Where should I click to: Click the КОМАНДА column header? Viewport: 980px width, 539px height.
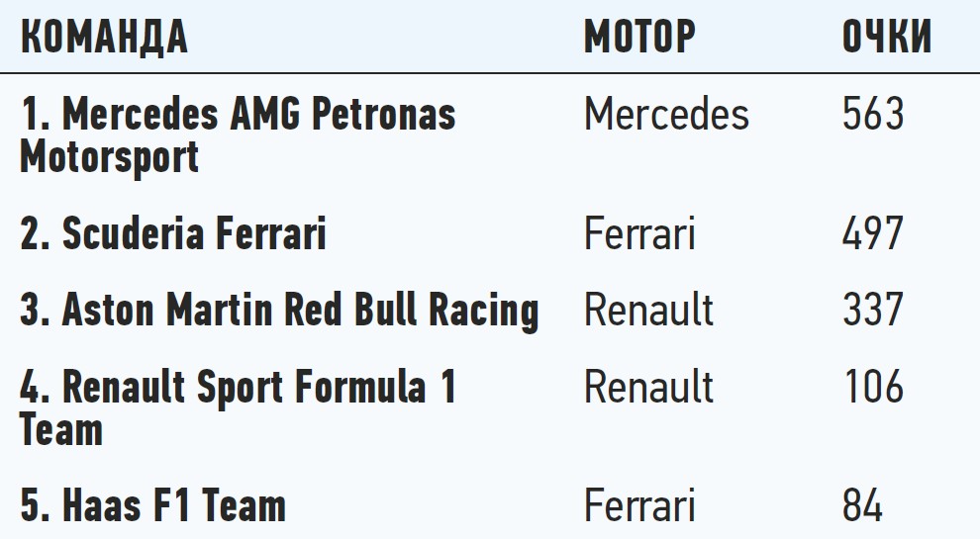pos(104,37)
